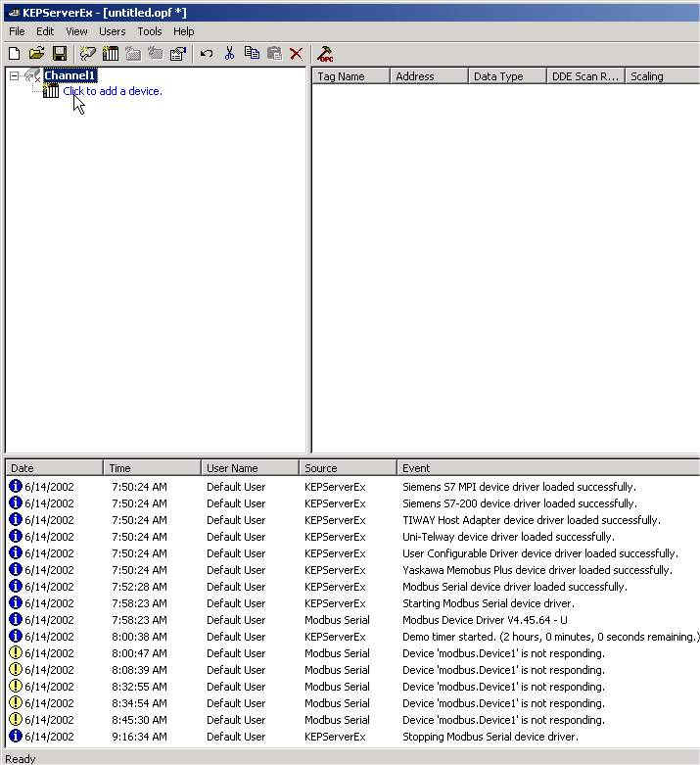Viewport: 700px width, 765px height.
Task: Click the 'Click to add a device' link
Action: point(112,91)
